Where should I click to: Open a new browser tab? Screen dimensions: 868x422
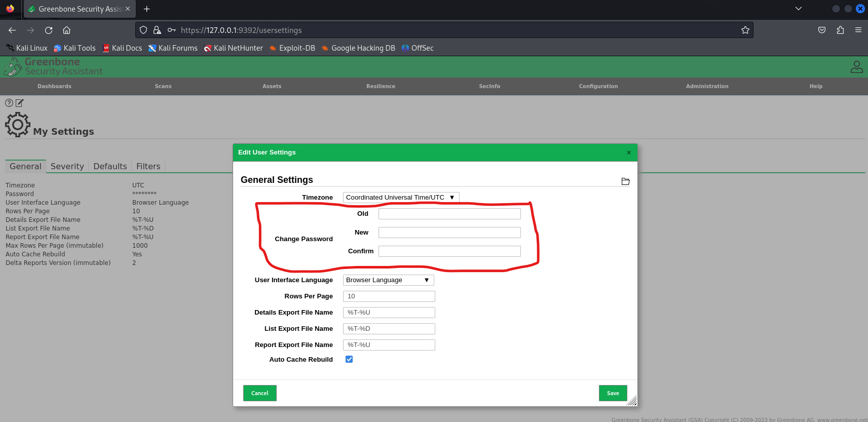pyautogui.click(x=147, y=9)
